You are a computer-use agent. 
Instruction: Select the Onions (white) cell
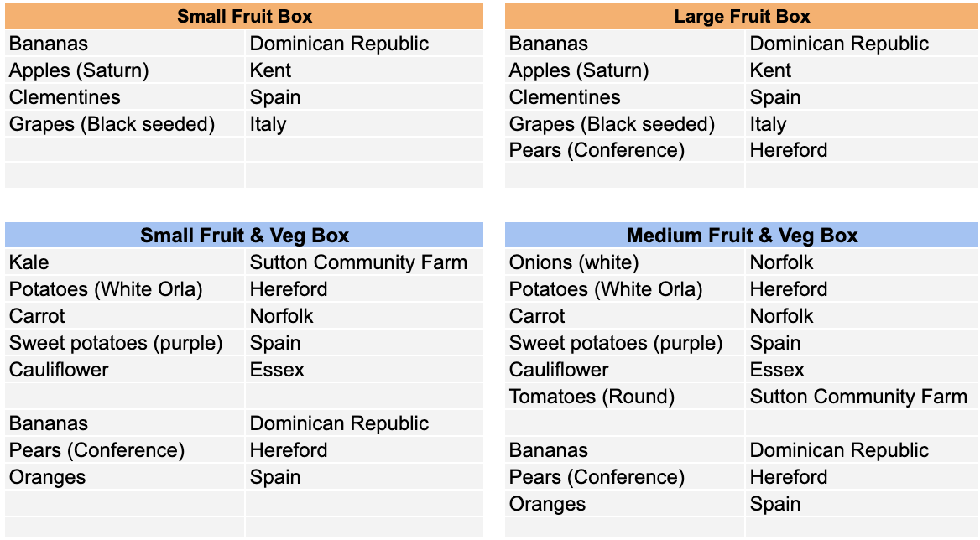[x=625, y=262]
